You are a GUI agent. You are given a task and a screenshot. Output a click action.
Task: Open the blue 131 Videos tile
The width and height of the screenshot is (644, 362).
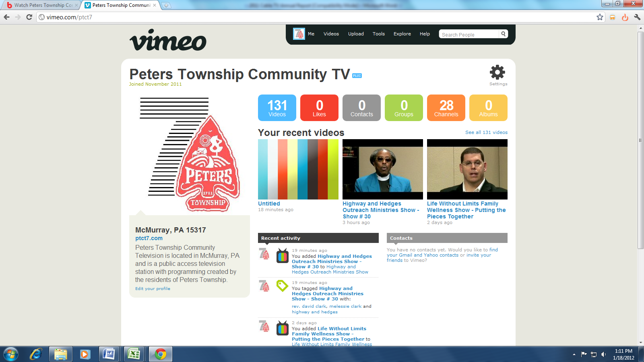(277, 108)
